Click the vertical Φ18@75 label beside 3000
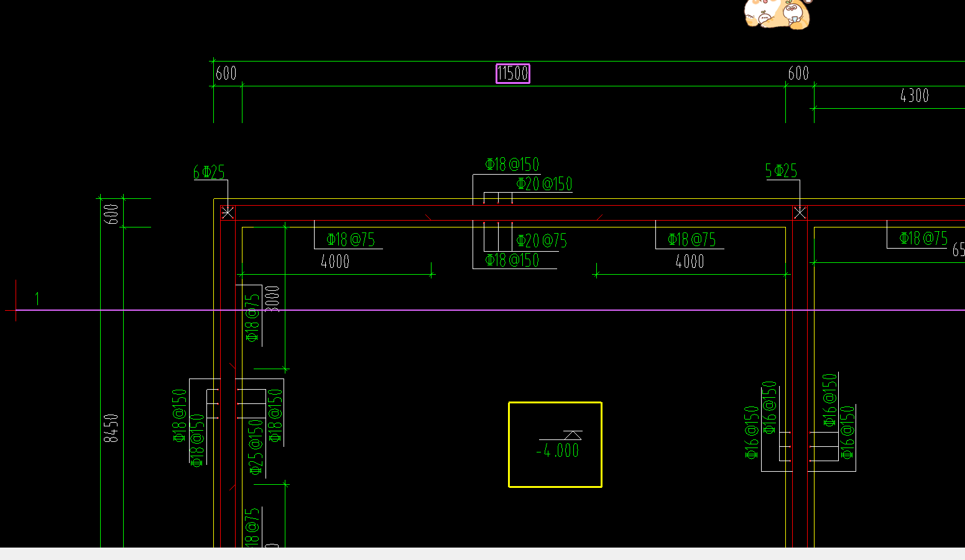 pos(252,318)
